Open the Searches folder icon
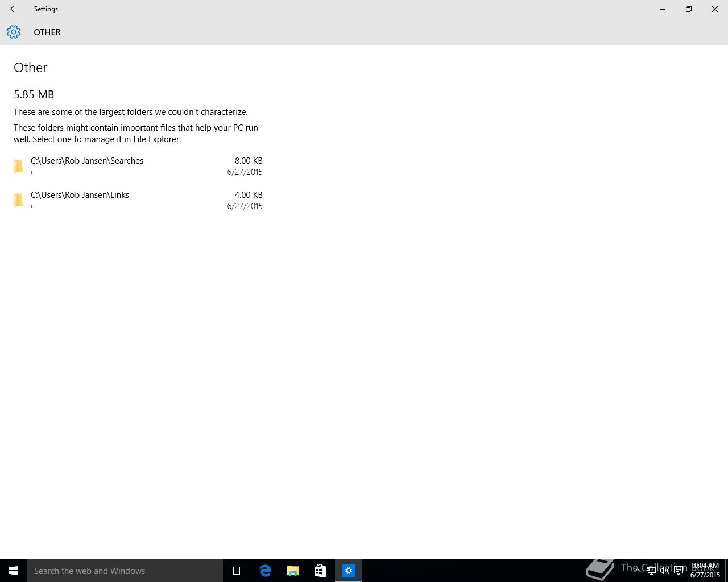Image resolution: width=728 pixels, height=582 pixels. [18, 166]
